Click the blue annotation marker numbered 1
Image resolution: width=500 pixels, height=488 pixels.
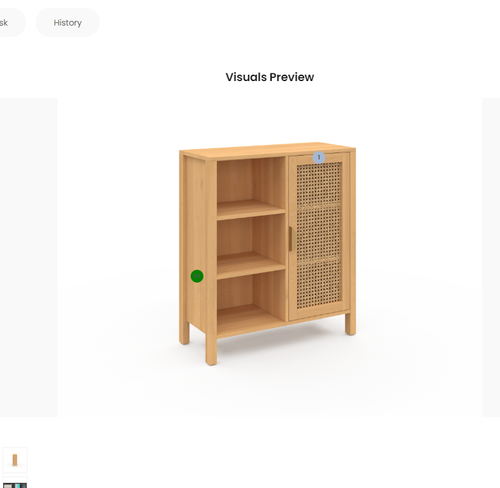pos(319,157)
